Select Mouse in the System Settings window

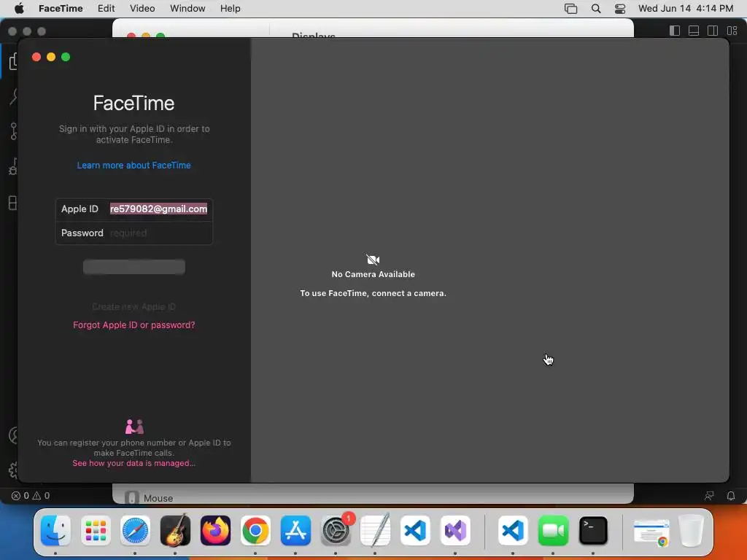pyautogui.click(x=149, y=497)
